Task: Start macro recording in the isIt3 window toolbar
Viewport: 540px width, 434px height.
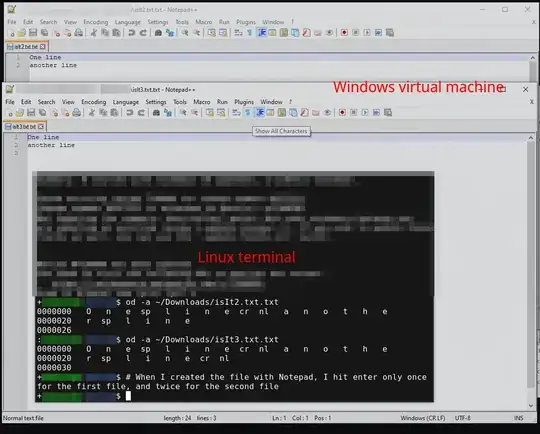Action: (342, 113)
